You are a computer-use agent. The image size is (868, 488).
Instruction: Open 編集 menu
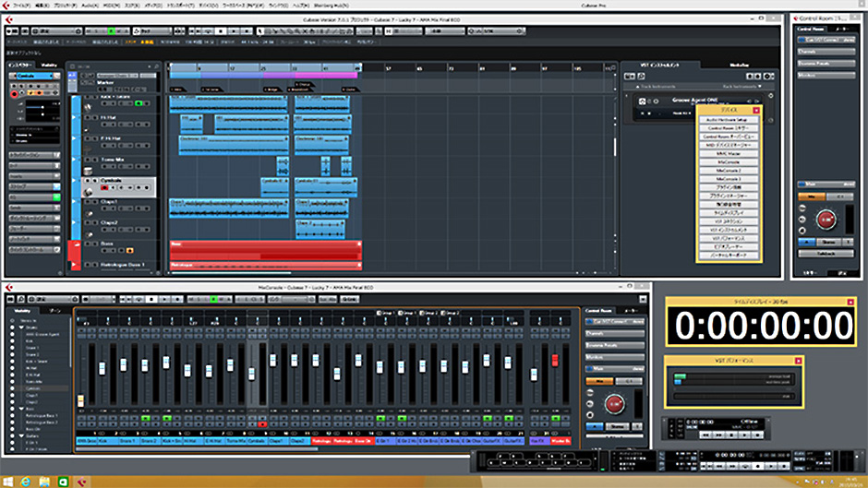click(42, 5)
